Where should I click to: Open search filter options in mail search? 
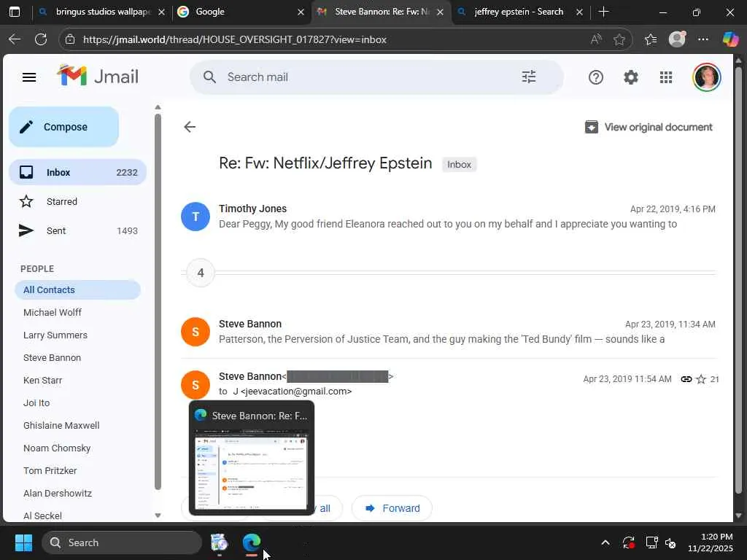[529, 77]
